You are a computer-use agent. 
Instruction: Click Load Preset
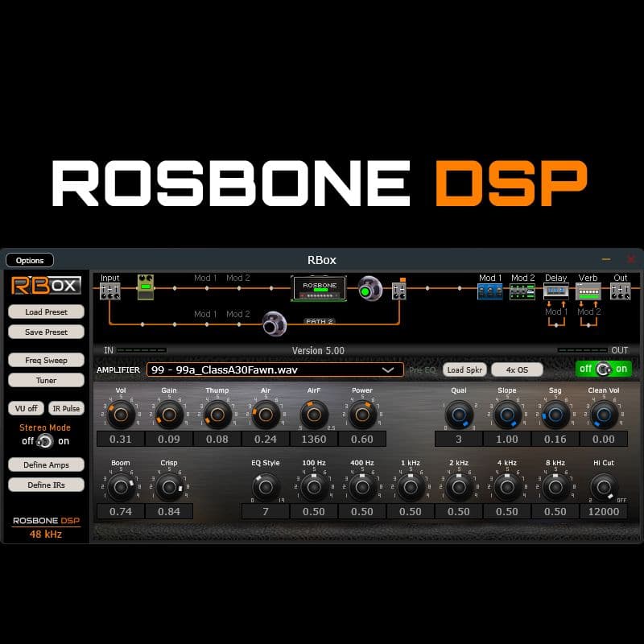(x=46, y=312)
